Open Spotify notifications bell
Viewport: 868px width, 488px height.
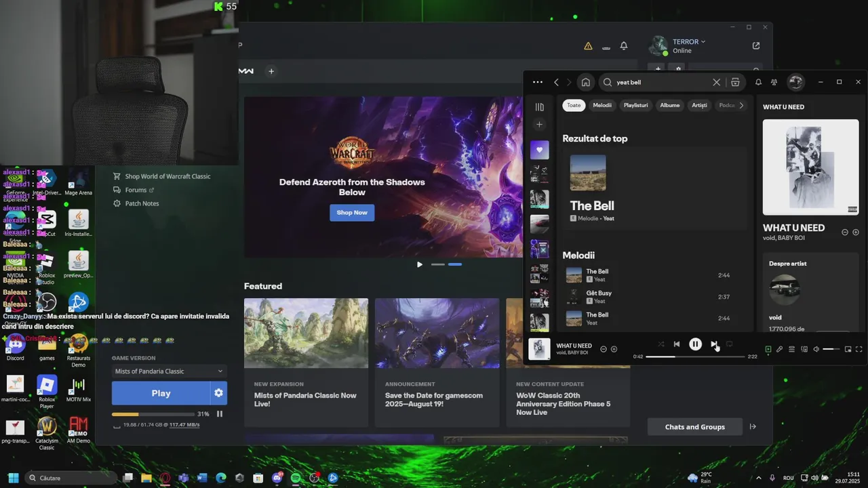click(758, 82)
